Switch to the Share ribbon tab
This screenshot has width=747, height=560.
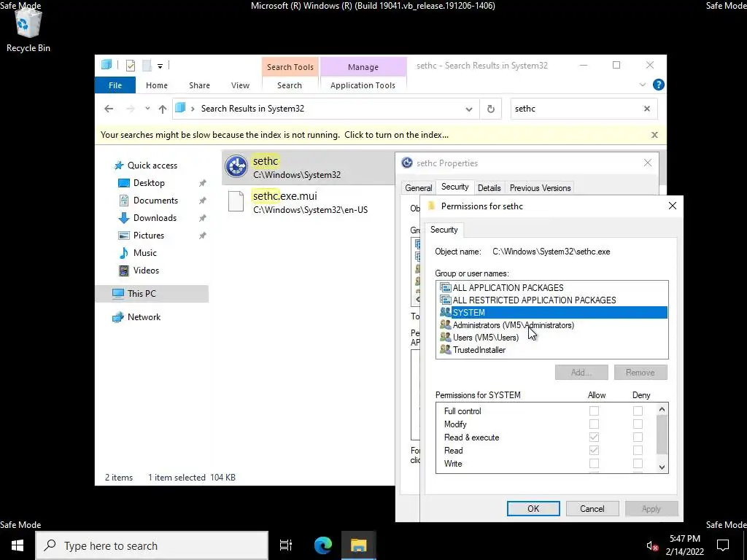199,85
